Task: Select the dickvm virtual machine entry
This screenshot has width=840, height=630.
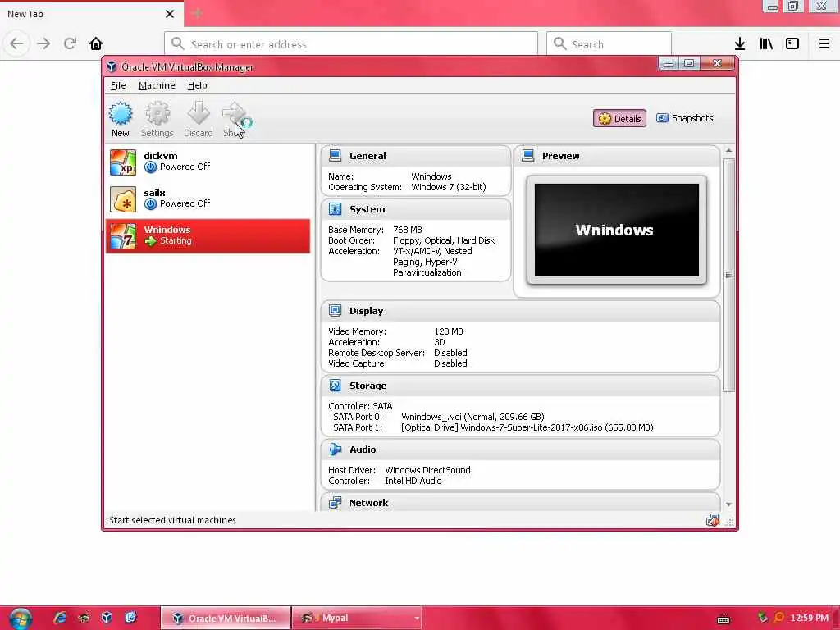Action: 208,162
